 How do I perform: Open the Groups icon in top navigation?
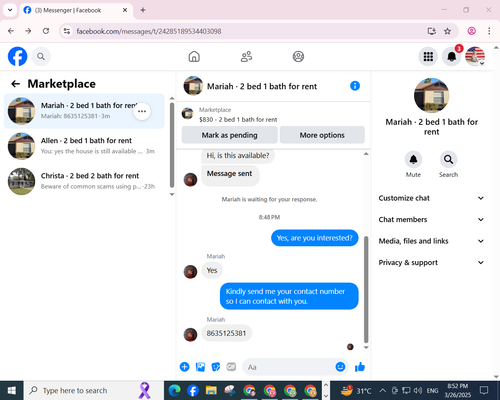(x=298, y=57)
